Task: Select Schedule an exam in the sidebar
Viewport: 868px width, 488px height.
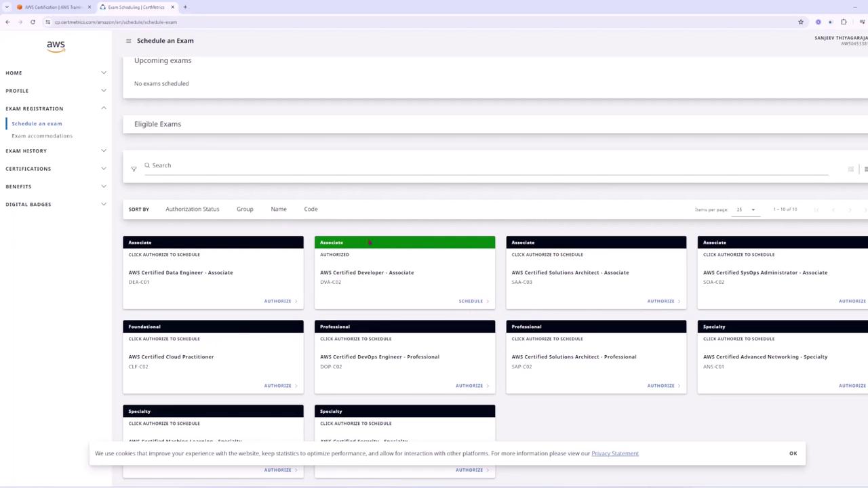Action: point(37,123)
